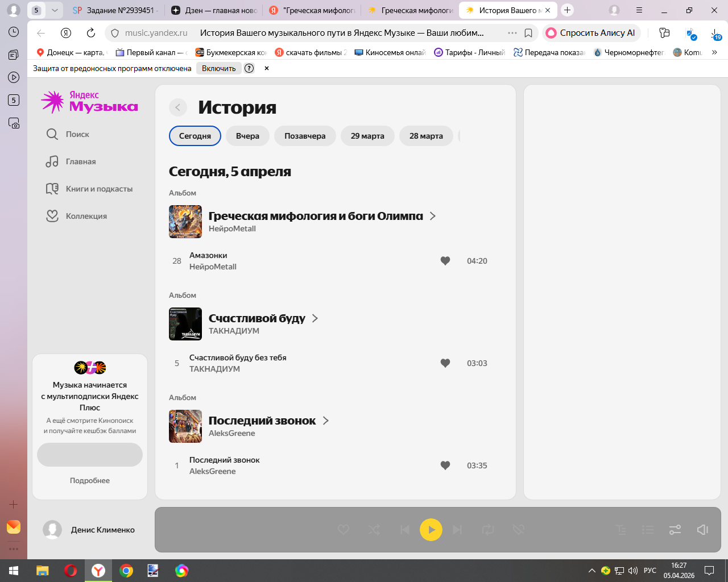Open the protection help question icon
Screen dimensions: 728x582
[x=249, y=68]
